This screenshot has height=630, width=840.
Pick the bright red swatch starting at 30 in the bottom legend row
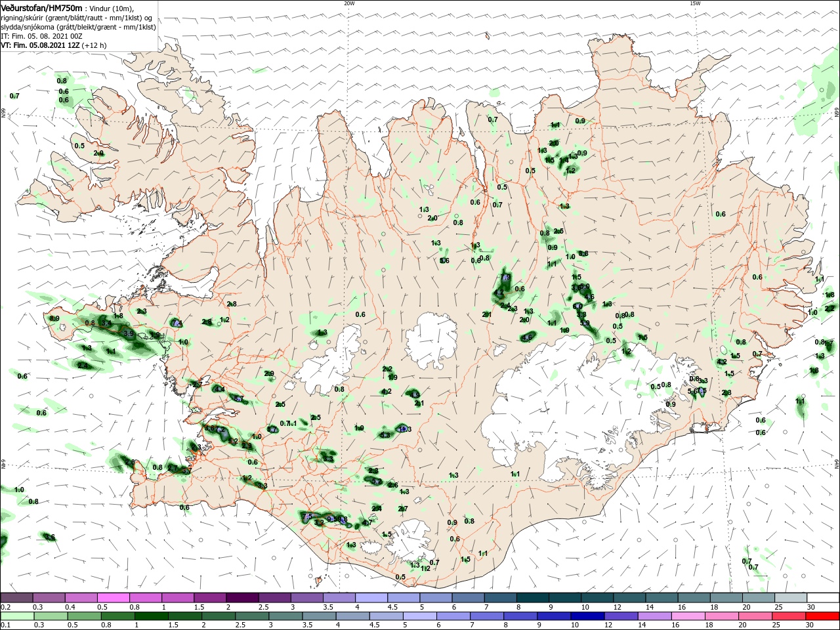[x=823, y=616]
